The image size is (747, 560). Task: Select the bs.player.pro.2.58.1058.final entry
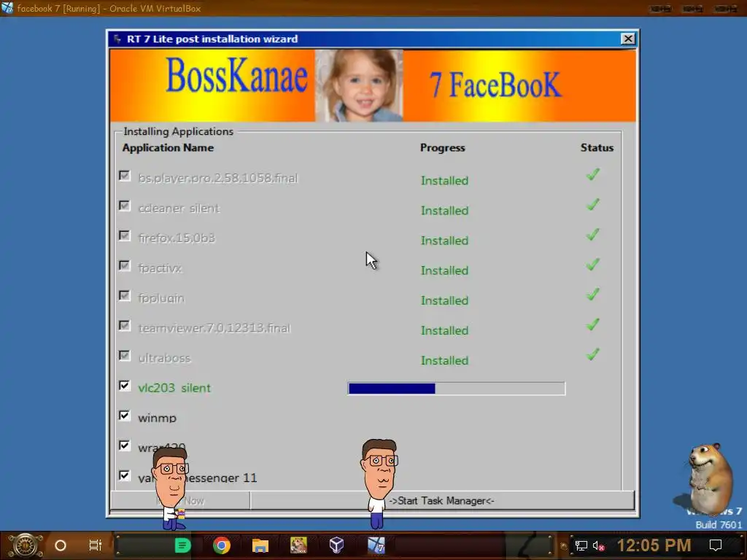click(x=217, y=178)
